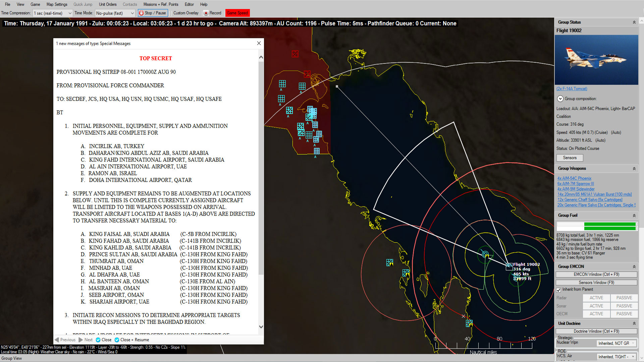Screen dimensions: 644x362
Task: Select Time Compression dropdown
Action: click(x=52, y=13)
